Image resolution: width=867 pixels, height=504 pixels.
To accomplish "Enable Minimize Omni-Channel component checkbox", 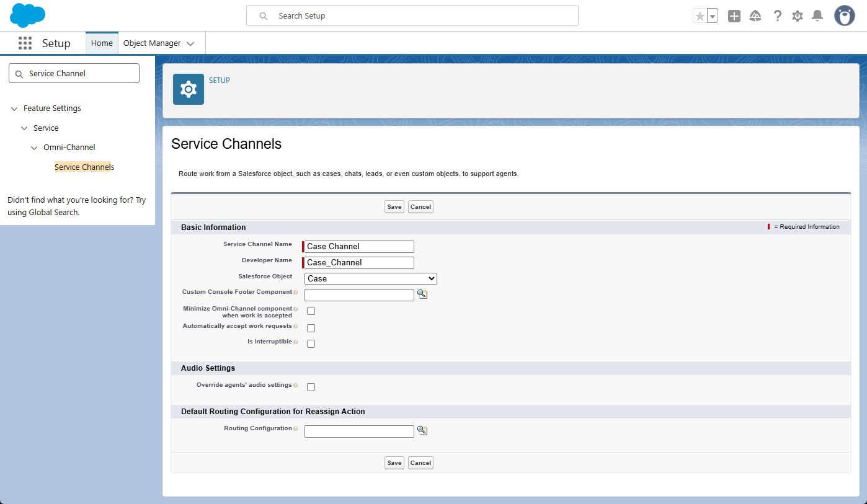I will tap(311, 311).
